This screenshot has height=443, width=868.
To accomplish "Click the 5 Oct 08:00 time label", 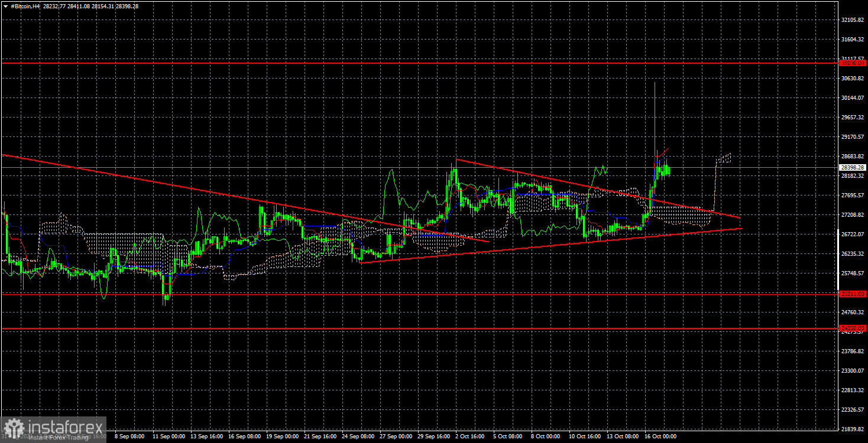I will (509, 437).
